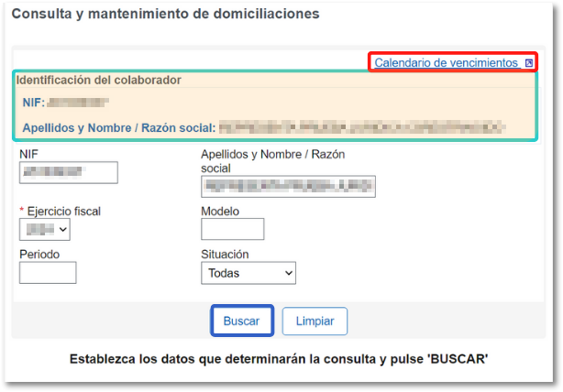Click the Ejercicio fiscal required label
This screenshot has height=392, width=563.
(x=63, y=212)
